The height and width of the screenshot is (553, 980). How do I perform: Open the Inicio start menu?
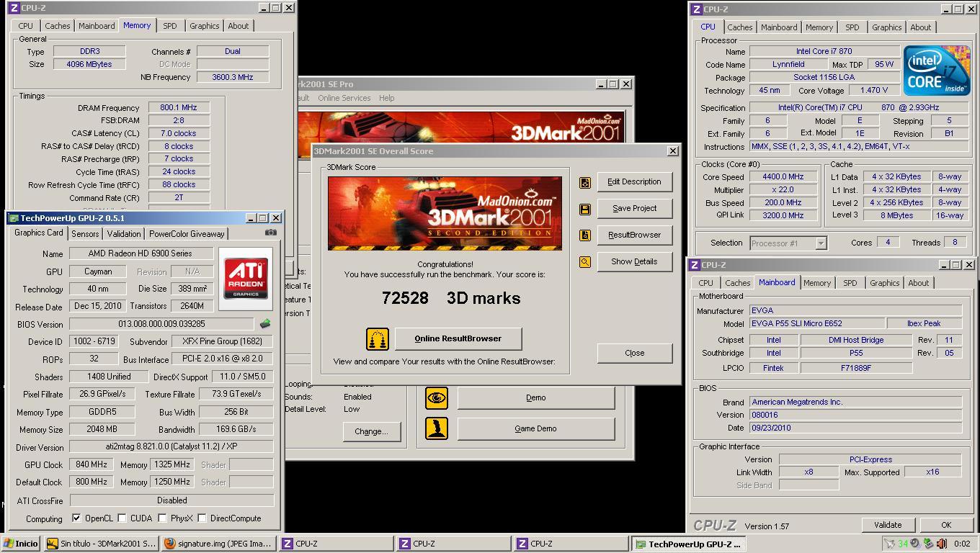tap(21, 544)
